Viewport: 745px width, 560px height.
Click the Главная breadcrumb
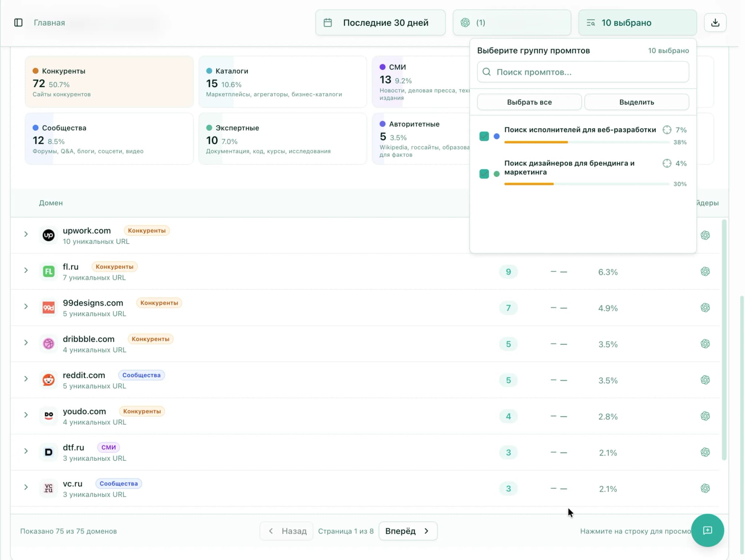click(49, 23)
